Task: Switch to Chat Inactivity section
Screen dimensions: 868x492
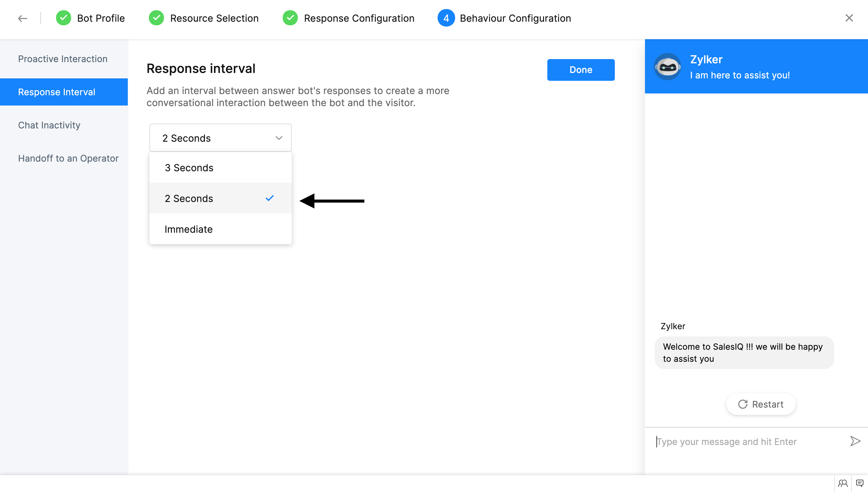Action: pyautogui.click(x=49, y=125)
